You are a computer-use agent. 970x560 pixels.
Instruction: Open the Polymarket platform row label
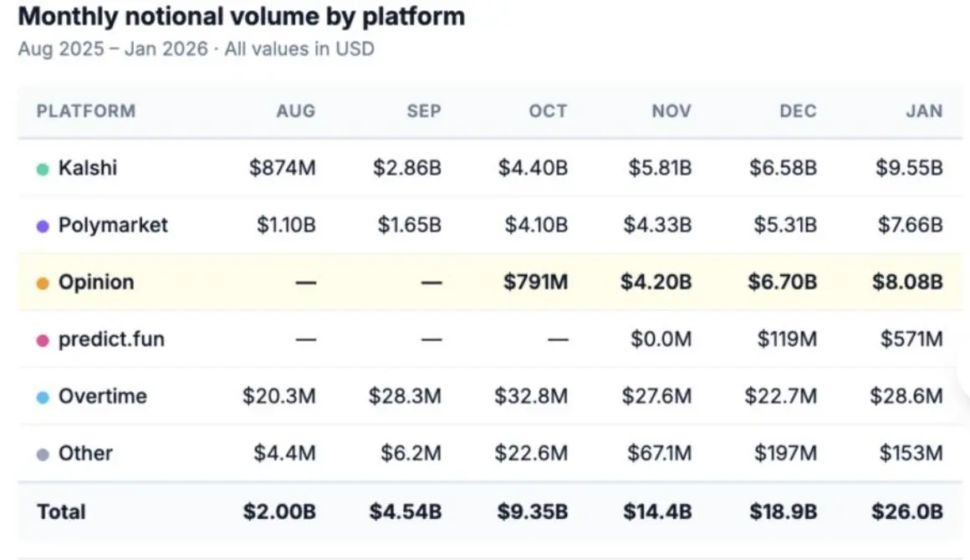pyautogui.click(x=113, y=225)
